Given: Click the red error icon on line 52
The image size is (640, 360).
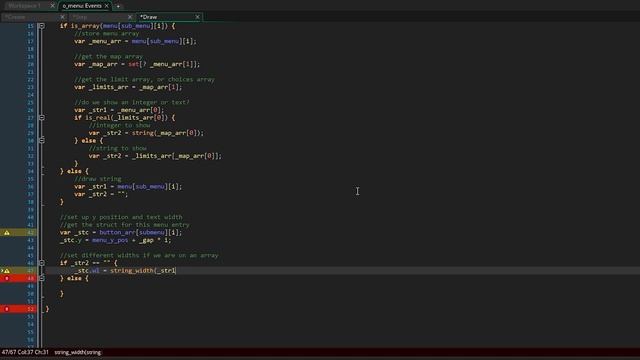Looking at the screenshot, I should point(7,309).
